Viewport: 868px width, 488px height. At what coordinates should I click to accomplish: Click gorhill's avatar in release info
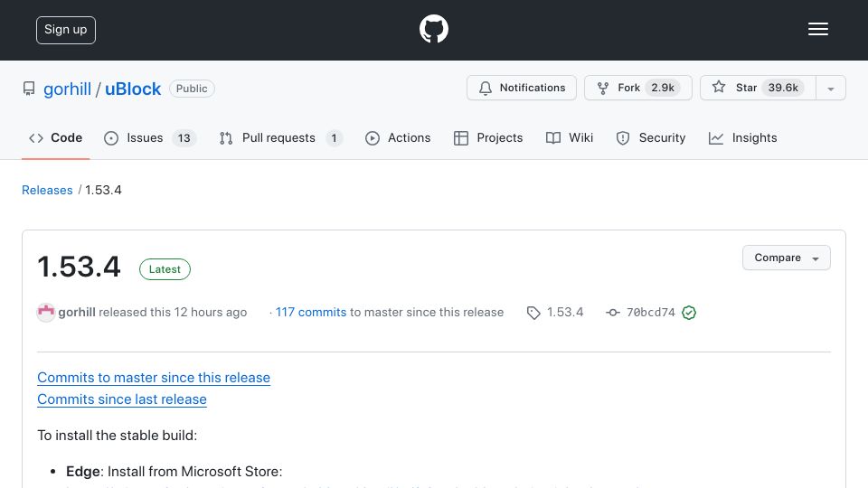[46, 312]
